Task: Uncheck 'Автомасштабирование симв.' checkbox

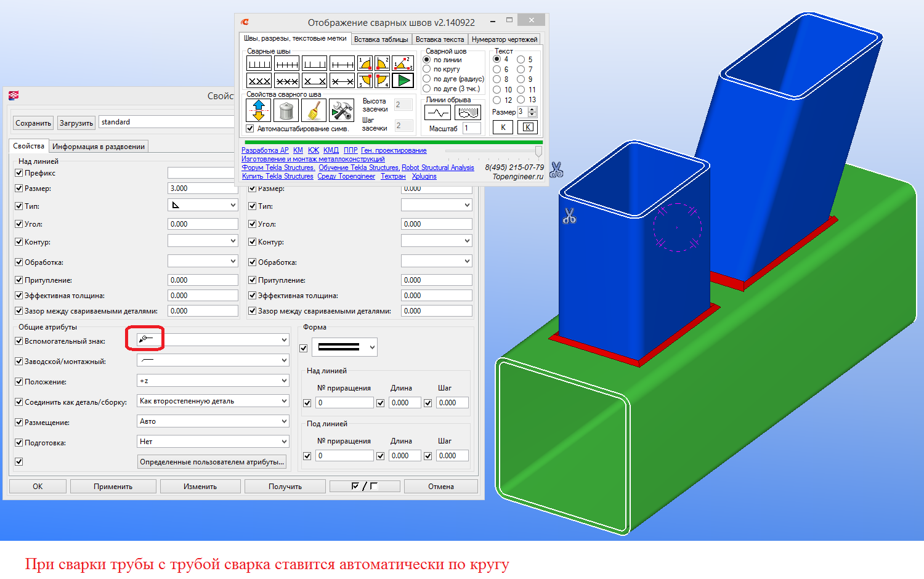Action: coord(250,129)
